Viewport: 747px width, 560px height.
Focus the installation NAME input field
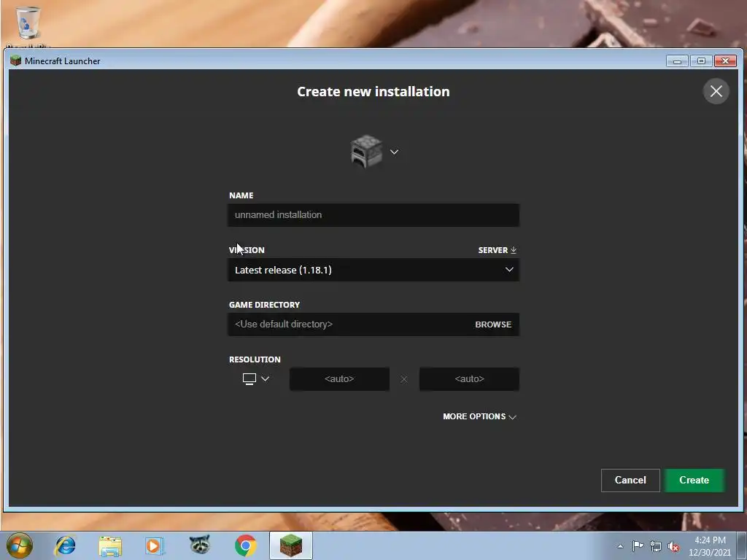click(x=373, y=215)
